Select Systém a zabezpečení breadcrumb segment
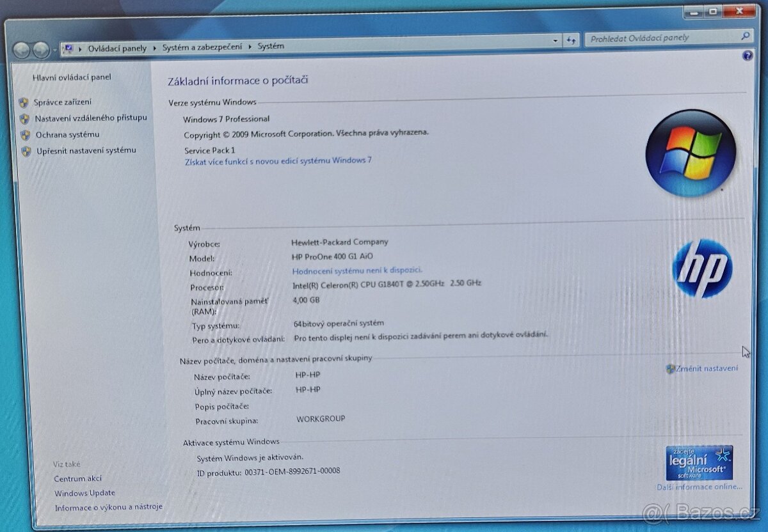768x532 pixels. 202,47
